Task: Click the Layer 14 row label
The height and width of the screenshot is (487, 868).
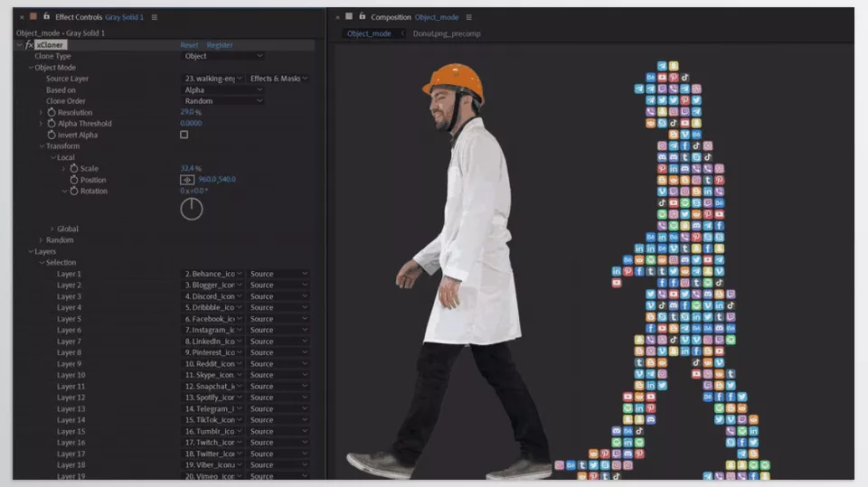Action: [x=71, y=420]
